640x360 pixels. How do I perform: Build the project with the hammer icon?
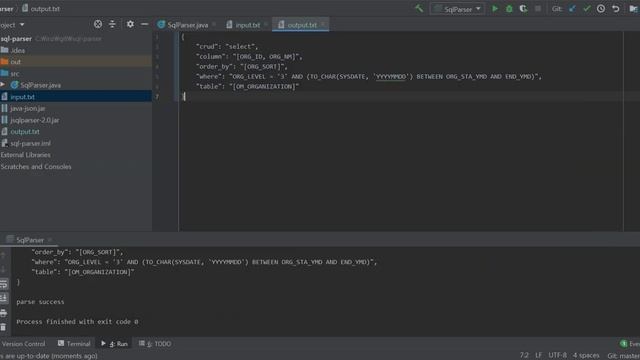419,9
